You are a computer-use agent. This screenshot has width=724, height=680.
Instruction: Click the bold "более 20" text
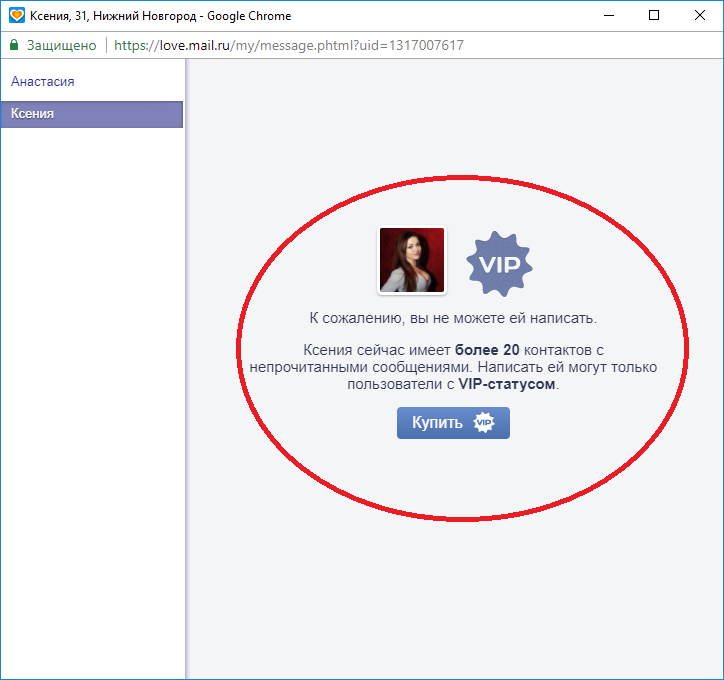pos(487,350)
